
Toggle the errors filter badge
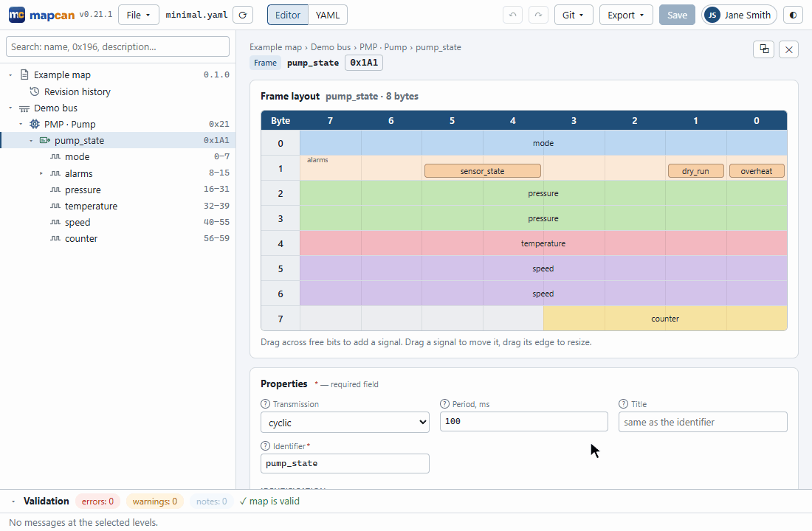click(98, 502)
